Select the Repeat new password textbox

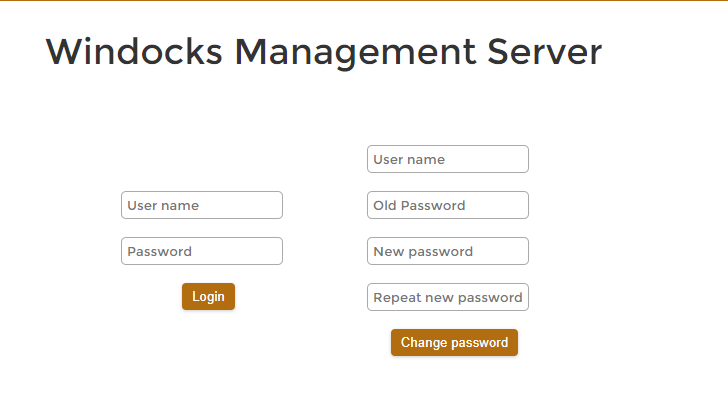point(448,297)
